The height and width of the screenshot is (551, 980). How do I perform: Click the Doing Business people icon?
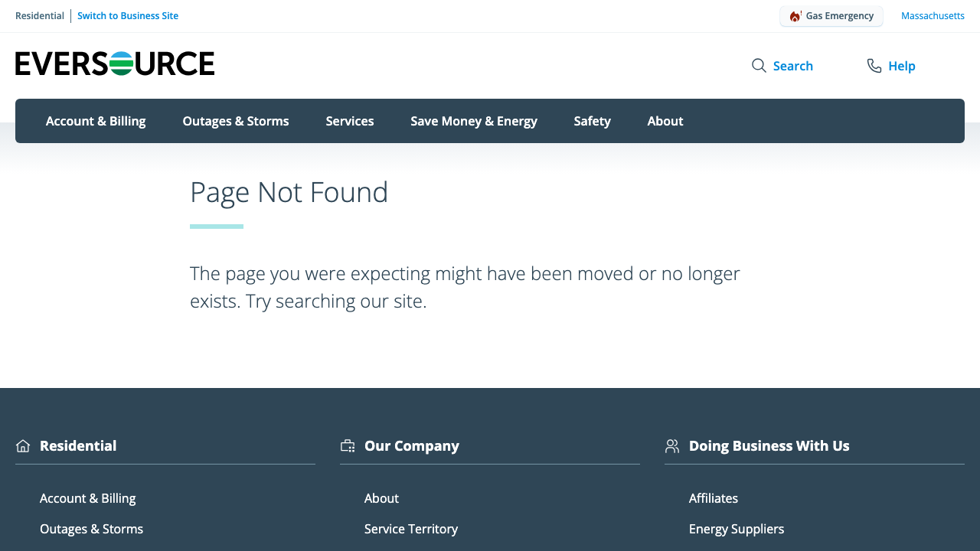click(x=672, y=446)
